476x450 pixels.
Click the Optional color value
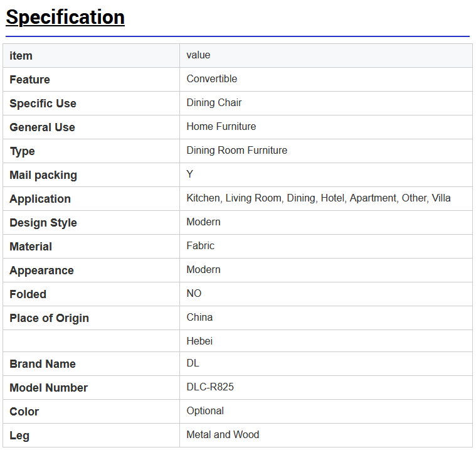point(205,411)
